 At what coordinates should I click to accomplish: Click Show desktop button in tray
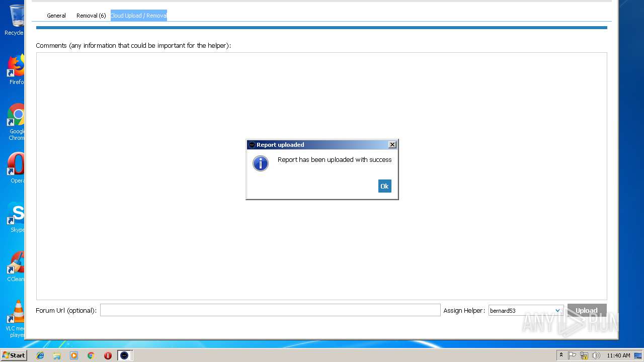pyautogui.click(x=638, y=355)
